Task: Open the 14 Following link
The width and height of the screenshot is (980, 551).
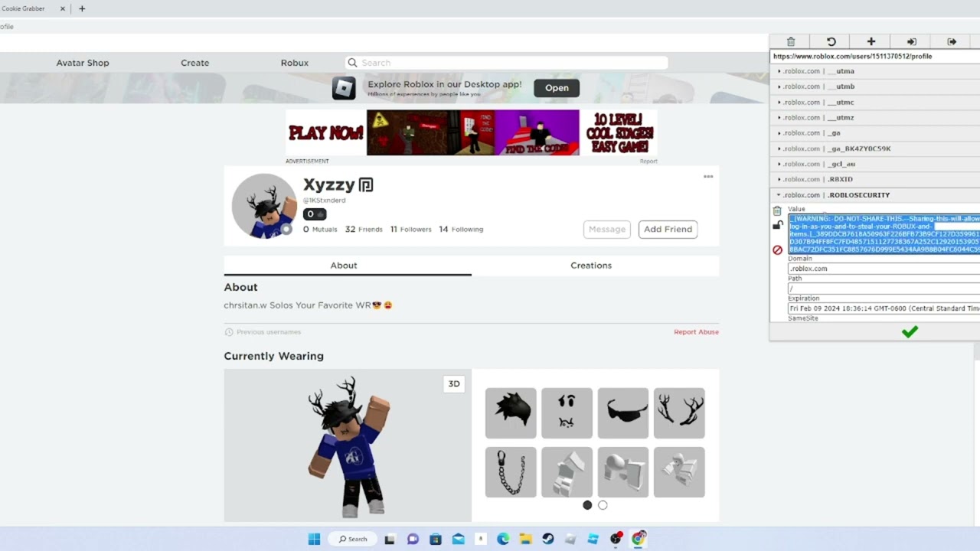Action: pyautogui.click(x=461, y=229)
